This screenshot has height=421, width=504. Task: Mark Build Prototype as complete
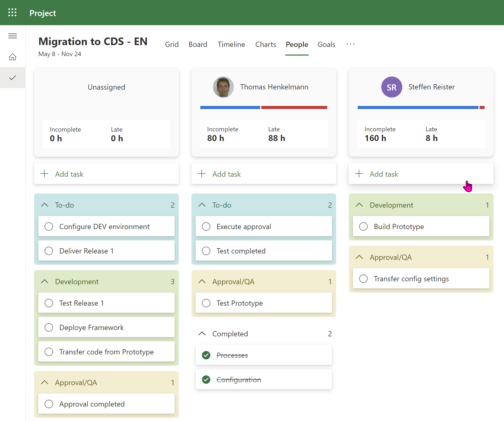pos(363,226)
